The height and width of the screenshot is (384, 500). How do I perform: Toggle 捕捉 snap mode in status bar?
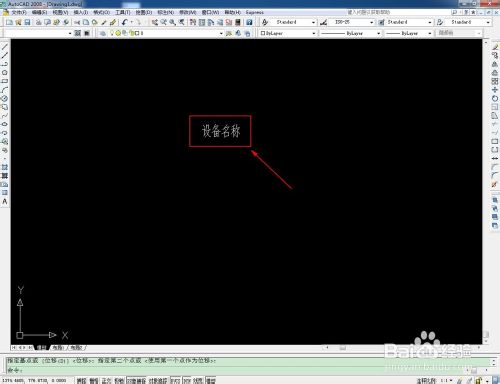point(81,380)
